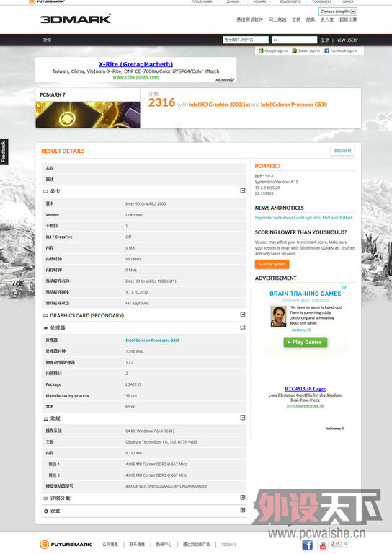The width and height of the screenshot is (392, 554).
Task: Click the 添加以比较 compare button
Action: [342, 151]
